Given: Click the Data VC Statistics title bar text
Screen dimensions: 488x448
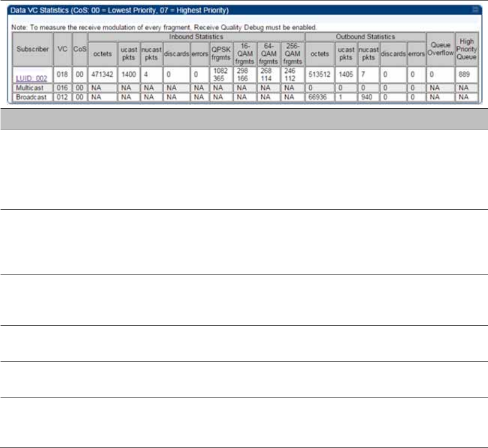Looking at the screenshot, I should 119,10.
